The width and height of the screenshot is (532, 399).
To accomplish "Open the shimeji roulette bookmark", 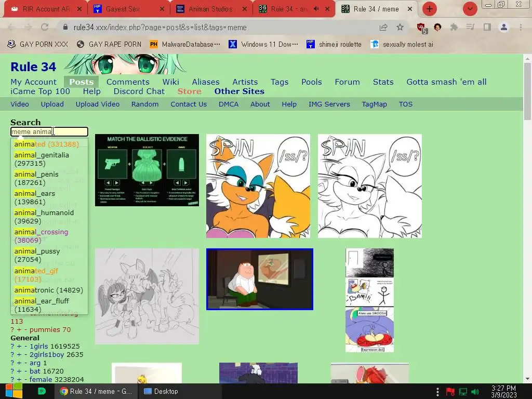I will pos(334,44).
